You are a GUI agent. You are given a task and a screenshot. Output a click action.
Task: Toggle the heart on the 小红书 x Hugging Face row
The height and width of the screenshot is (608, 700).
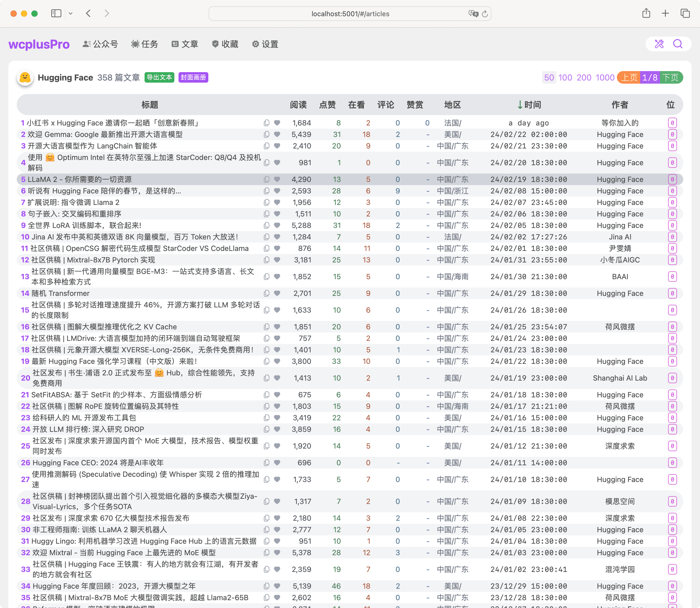coord(277,123)
